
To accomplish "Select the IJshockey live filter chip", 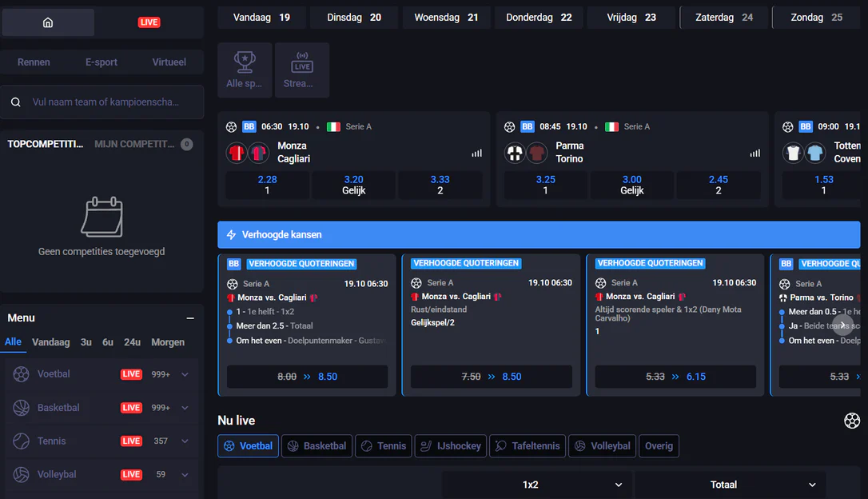I will click(x=451, y=446).
